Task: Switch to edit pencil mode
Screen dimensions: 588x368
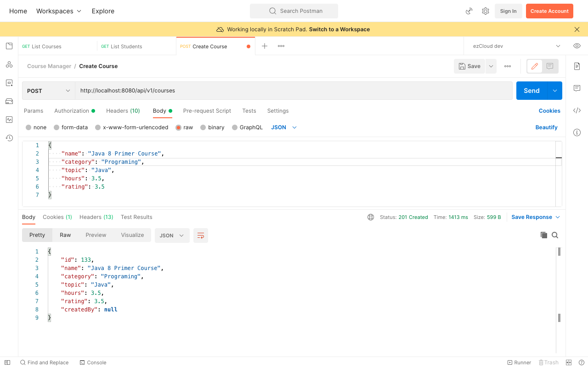Action: 535,66
